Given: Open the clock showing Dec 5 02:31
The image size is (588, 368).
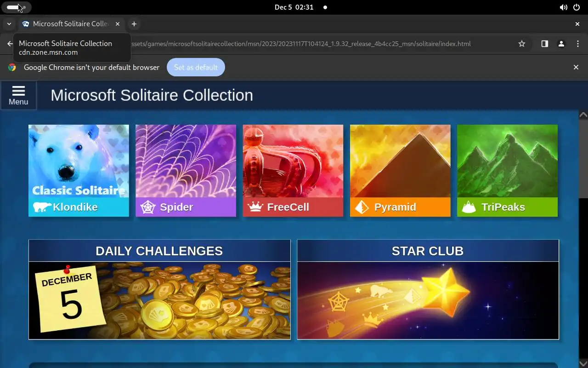Looking at the screenshot, I should 294,7.
